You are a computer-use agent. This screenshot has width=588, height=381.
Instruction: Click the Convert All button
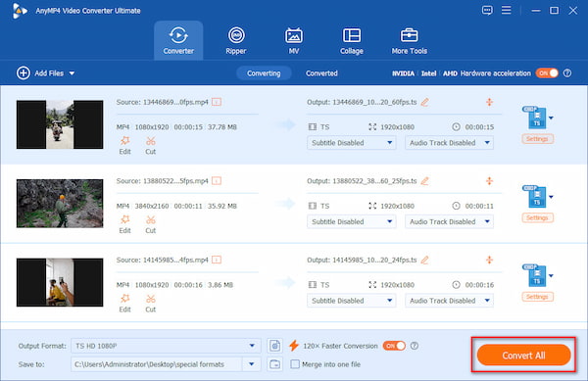coord(523,356)
